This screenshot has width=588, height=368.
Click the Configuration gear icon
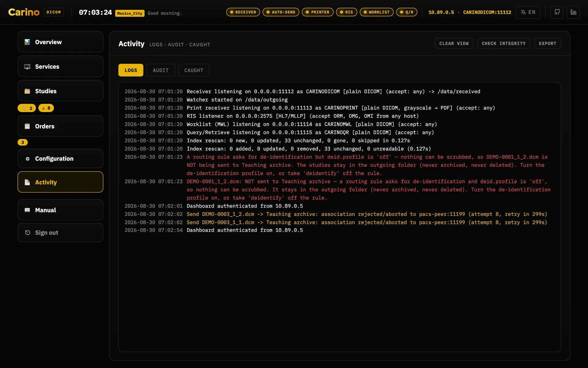(x=28, y=159)
